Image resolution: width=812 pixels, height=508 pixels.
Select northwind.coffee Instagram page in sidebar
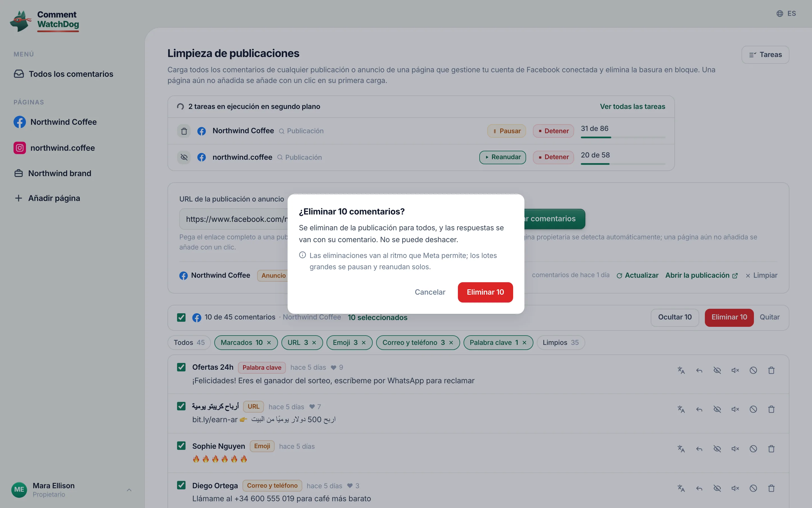(54, 148)
